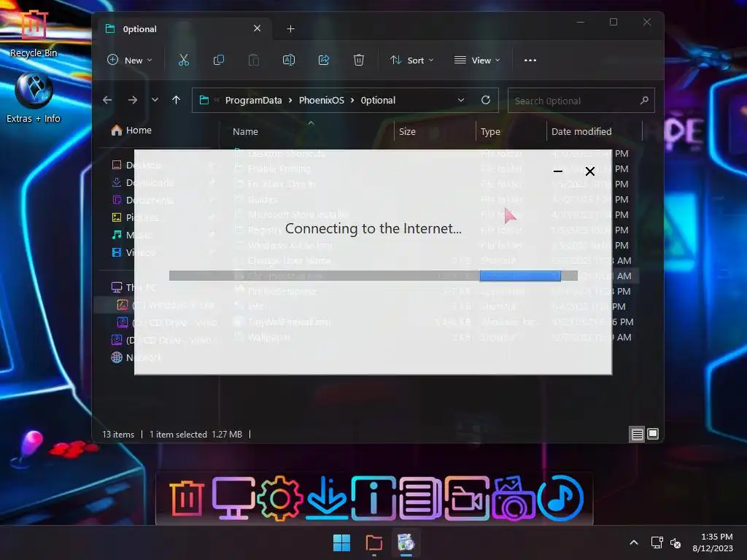Close the Connecting to the Internet dialog
747x560 pixels.
tap(589, 171)
